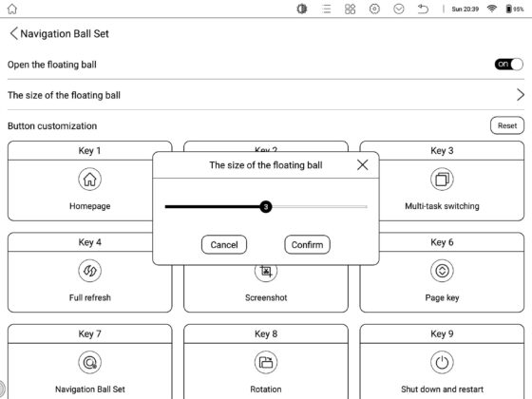Select the Page key icon for Key 6
532x399 pixels.
click(442, 271)
